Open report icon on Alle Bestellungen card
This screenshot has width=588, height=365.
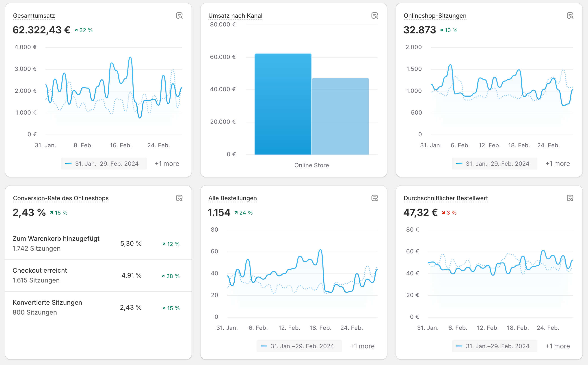[375, 198]
